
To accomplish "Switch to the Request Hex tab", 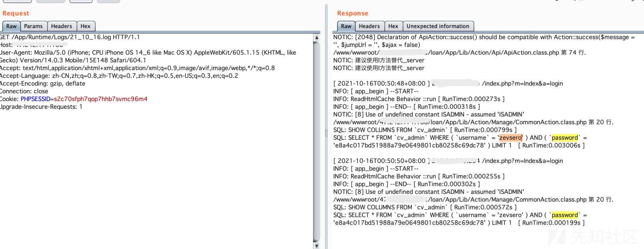I will tap(85, 26).
